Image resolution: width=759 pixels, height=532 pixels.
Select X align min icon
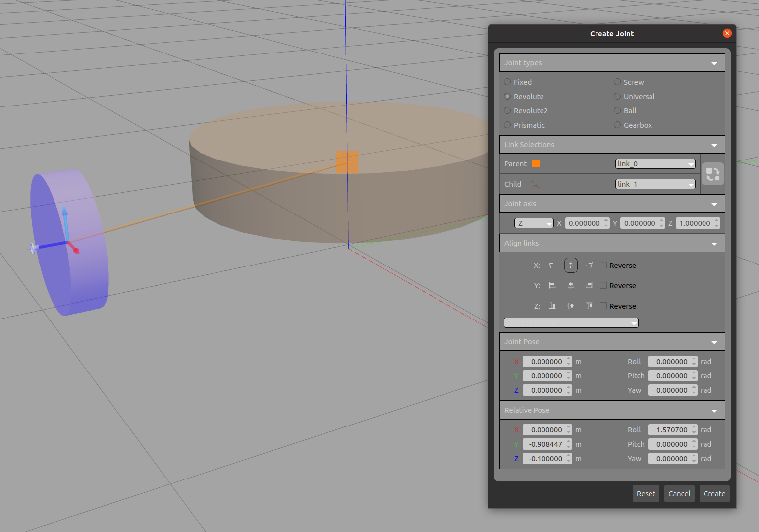click(552, 266)
